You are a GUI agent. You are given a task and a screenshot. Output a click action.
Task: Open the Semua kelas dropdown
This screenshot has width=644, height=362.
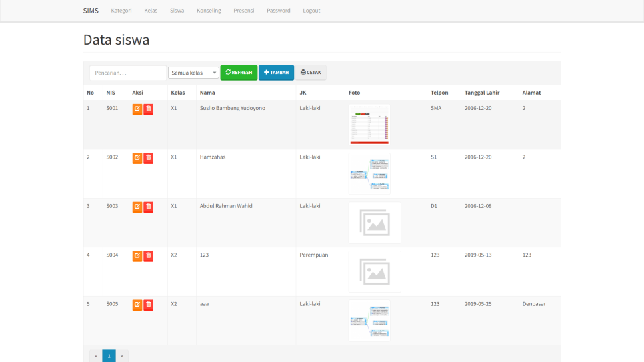tap(193, 73)
